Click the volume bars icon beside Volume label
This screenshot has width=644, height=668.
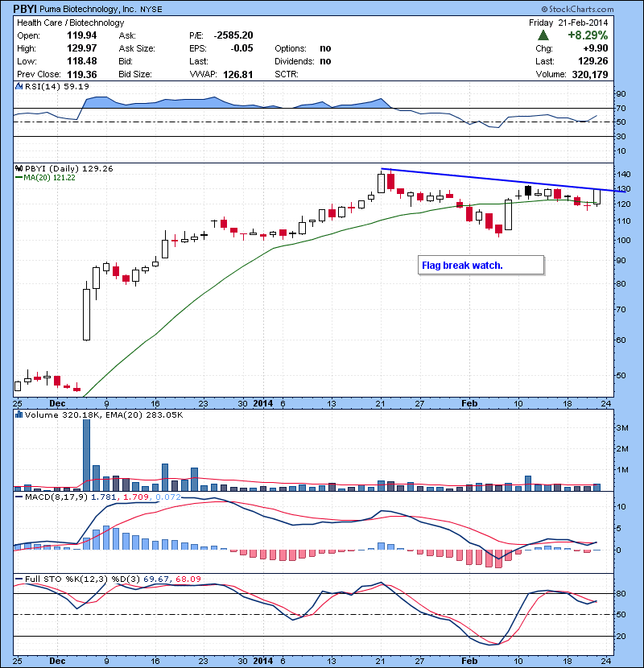coord(19,414)
